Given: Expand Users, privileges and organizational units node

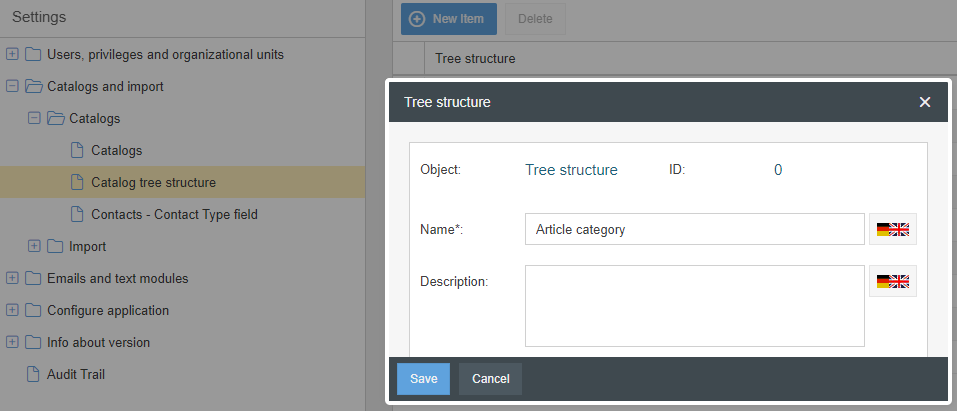Looking at the screenshot, I should coord(12,54).
